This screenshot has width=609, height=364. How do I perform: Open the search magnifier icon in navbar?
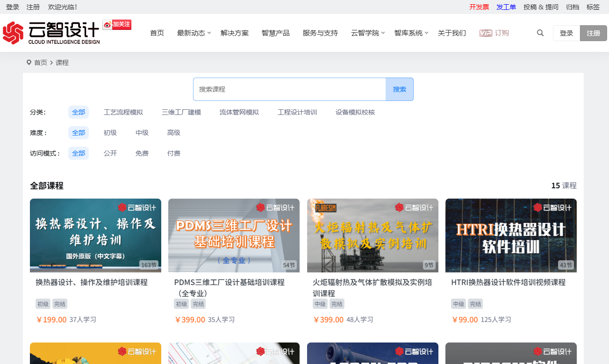coord(540,33)
